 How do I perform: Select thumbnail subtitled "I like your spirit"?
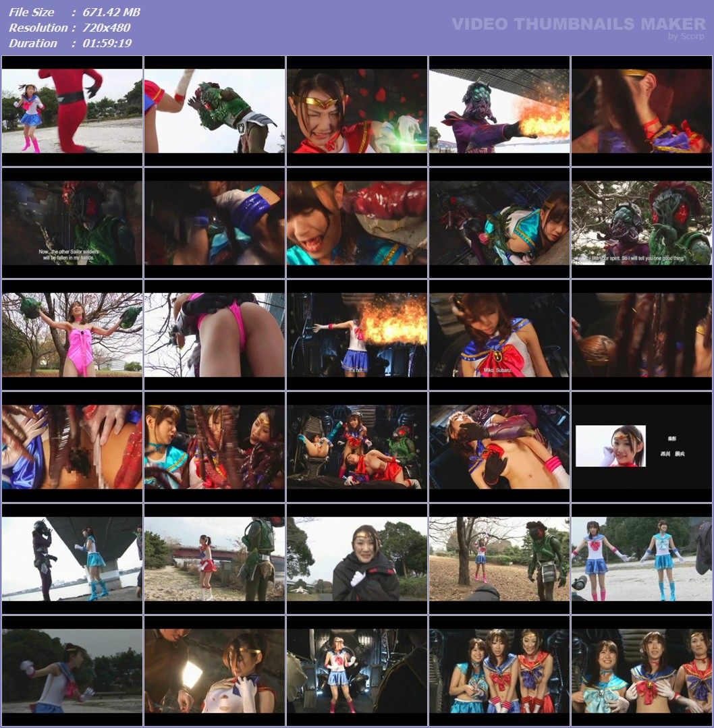[x=642, y=223]
